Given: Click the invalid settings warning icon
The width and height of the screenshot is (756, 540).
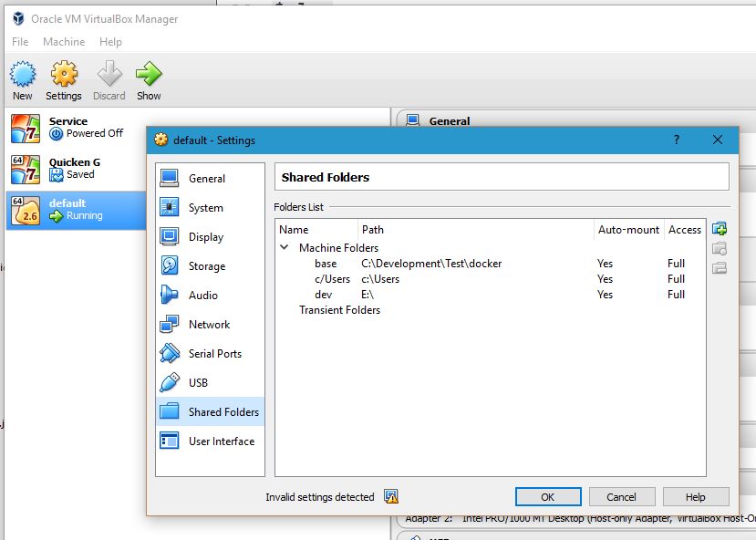Looking at the screenshot, I should 391,496.
